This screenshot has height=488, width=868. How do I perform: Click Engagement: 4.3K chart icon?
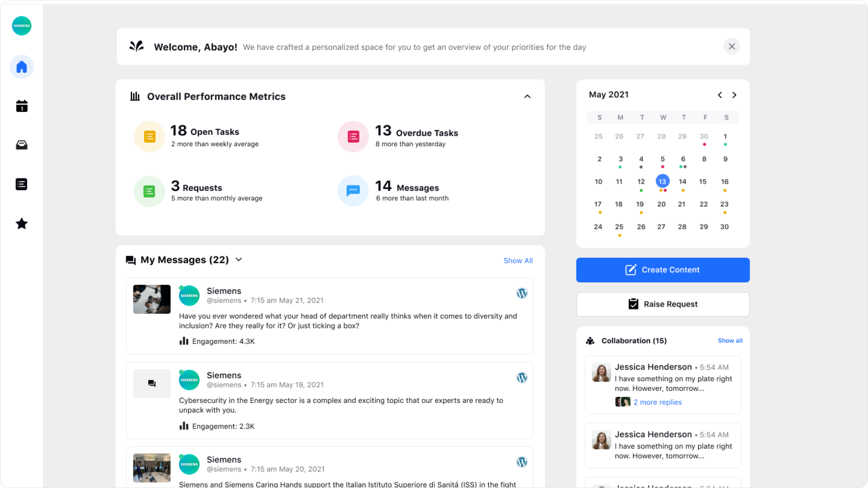[184, 341]
